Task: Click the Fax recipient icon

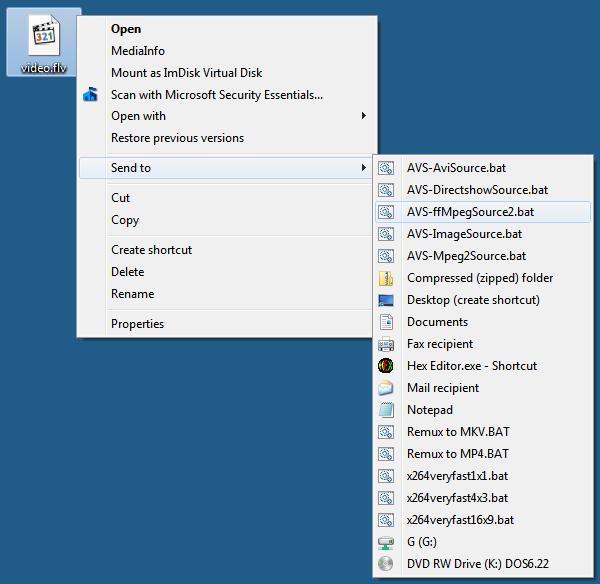Action: (386, 344)
